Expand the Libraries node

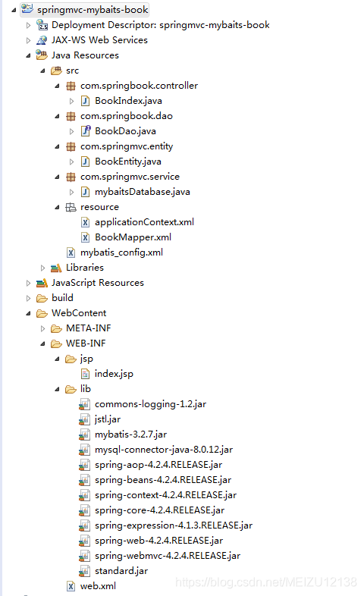tap(43, 268)
